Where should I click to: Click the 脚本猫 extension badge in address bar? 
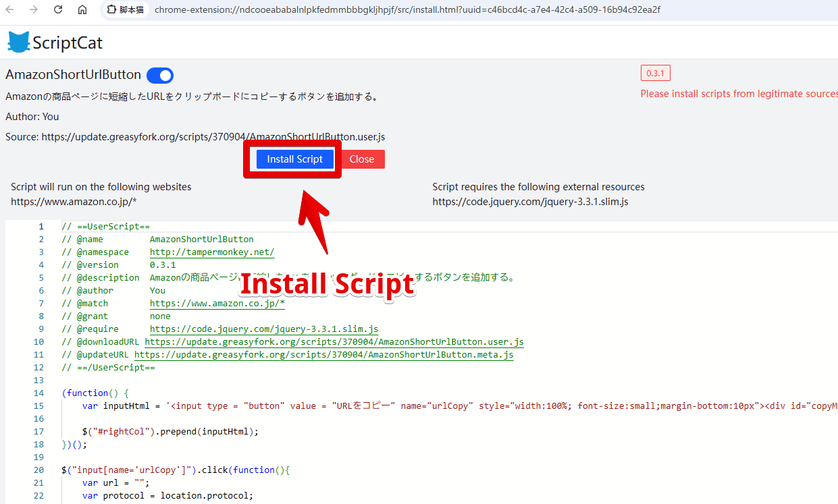pyautogui.click(x=124, y=9)
